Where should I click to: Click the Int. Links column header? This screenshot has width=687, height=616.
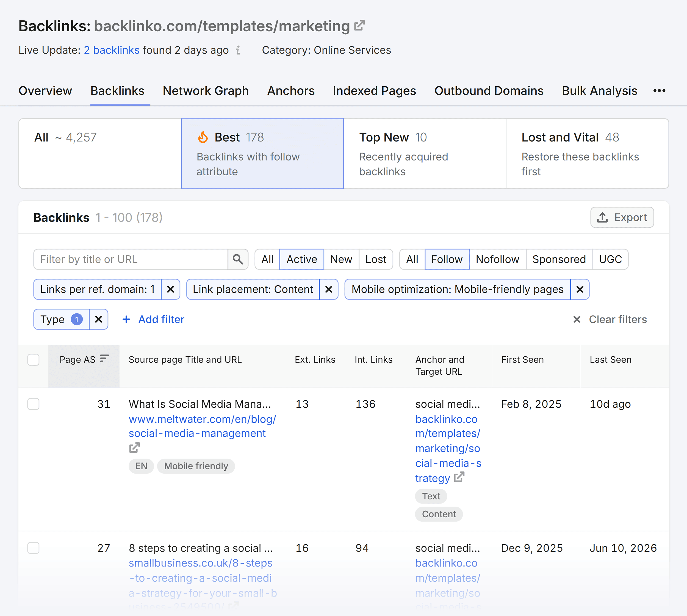click(x=374, y=360)
